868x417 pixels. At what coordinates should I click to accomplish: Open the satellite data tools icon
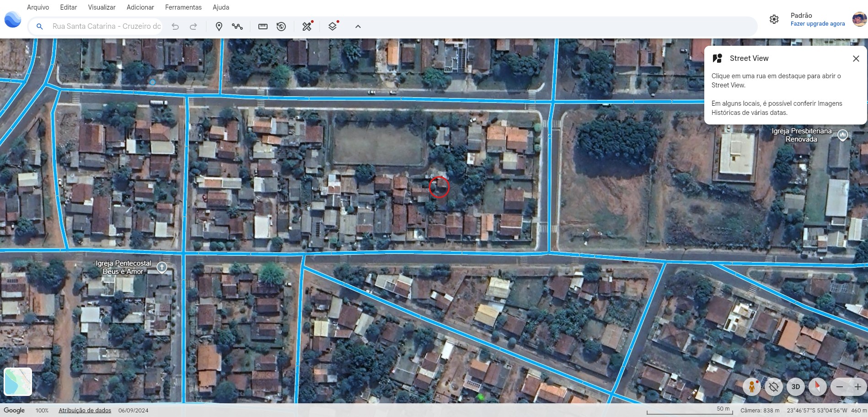307,26
